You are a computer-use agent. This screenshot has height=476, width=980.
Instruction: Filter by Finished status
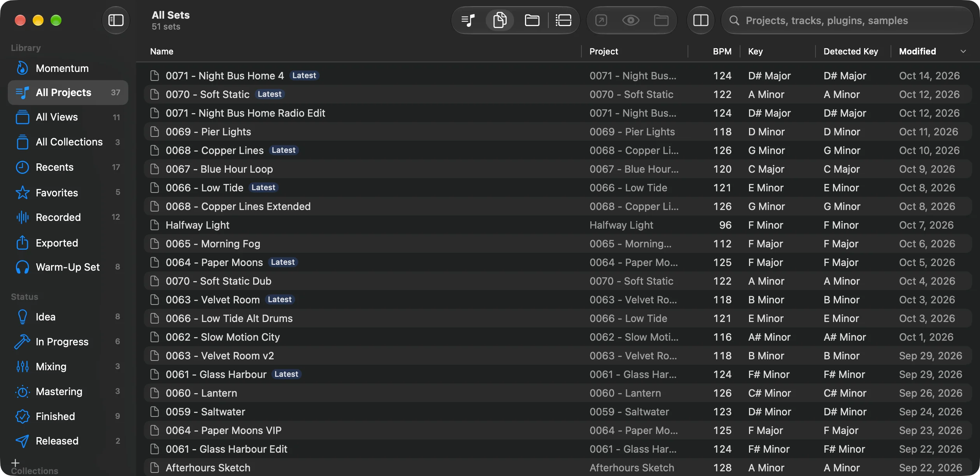point(68,416)
